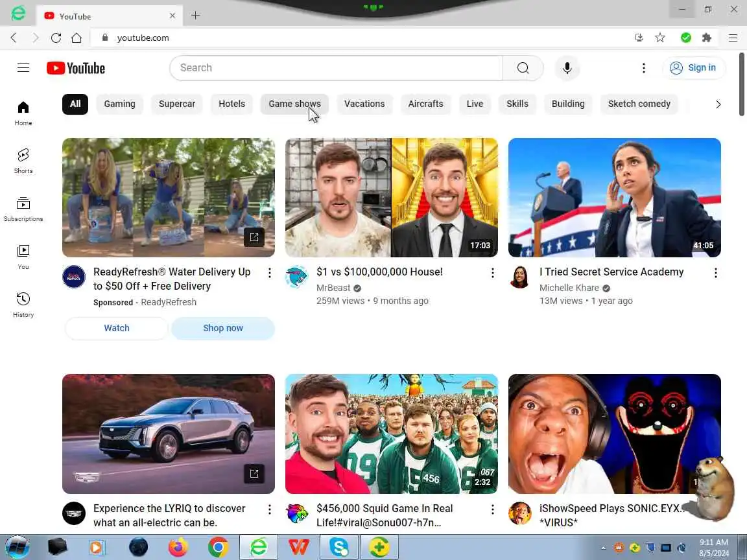Click Shop now on ReadyRefresh ad

point(223,328)
